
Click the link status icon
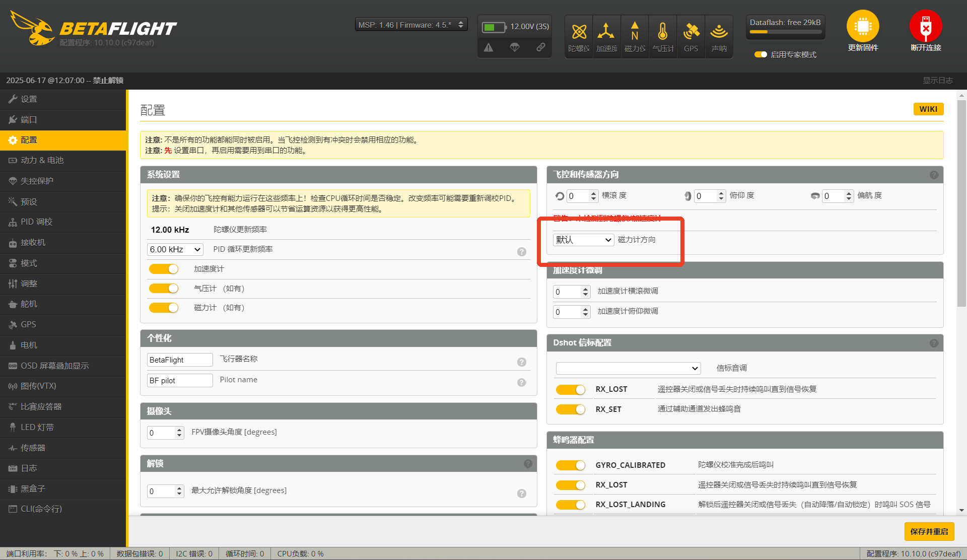(540, 47)
